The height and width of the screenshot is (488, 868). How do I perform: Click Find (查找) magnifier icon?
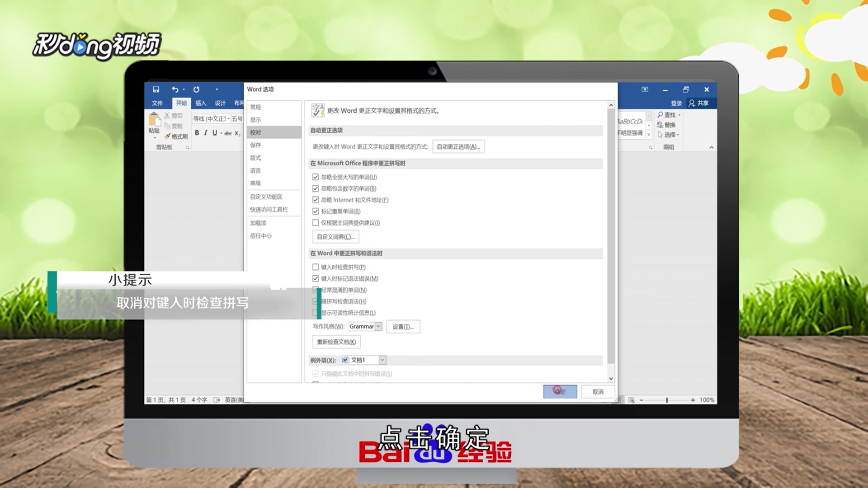(660, 115)
